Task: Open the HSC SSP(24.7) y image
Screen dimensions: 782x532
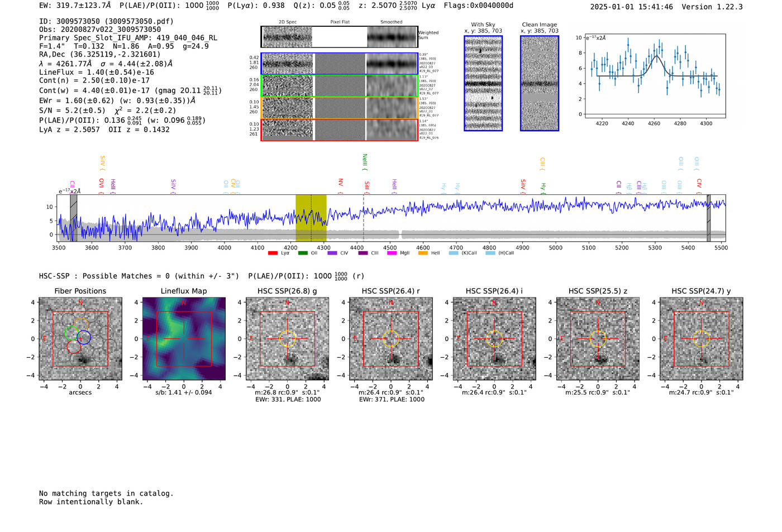Action: point(702,339)
